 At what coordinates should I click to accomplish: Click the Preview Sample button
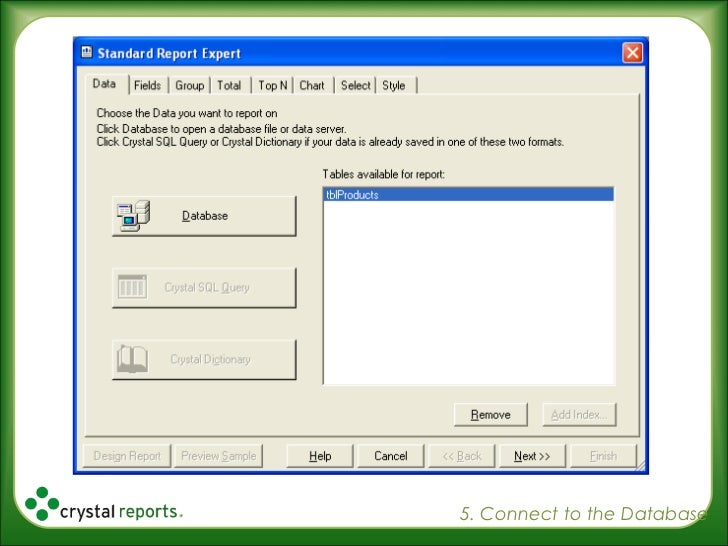point(219,456)
